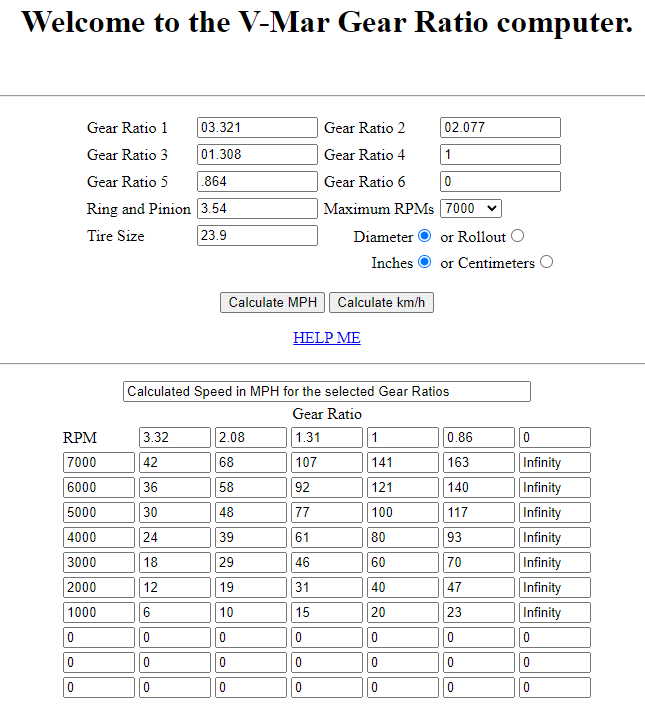Image resolution: width=645 pixels, height=712 pixels.
Task: Click the 70 speed cell
Action: pyautogui.click(x=479, y=562)
